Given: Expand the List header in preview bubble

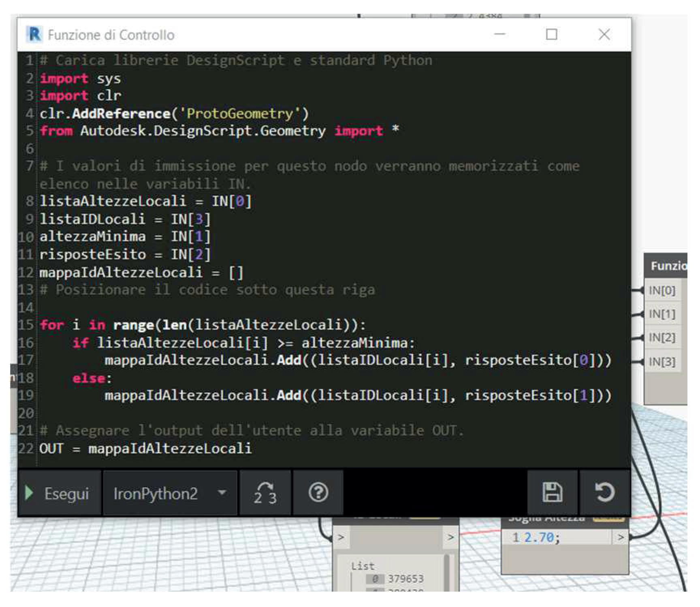Looking at the screenshot, I should 363,566.
